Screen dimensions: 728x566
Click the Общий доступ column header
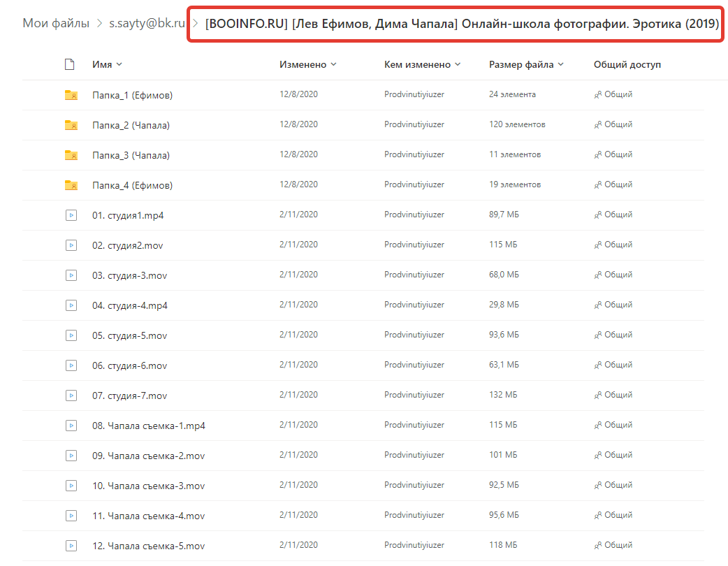[x=627, y=64]
